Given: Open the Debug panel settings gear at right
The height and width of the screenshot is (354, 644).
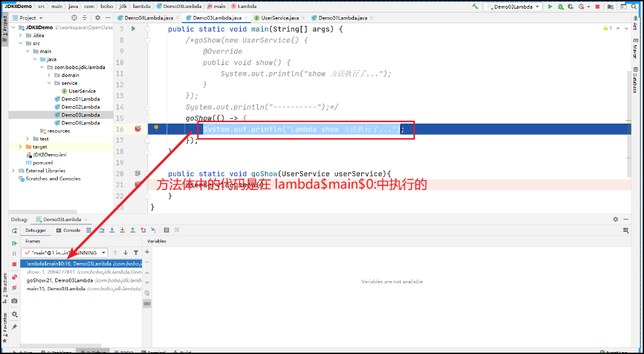Looking at the screenshot, I should click(x=615, y=219).
